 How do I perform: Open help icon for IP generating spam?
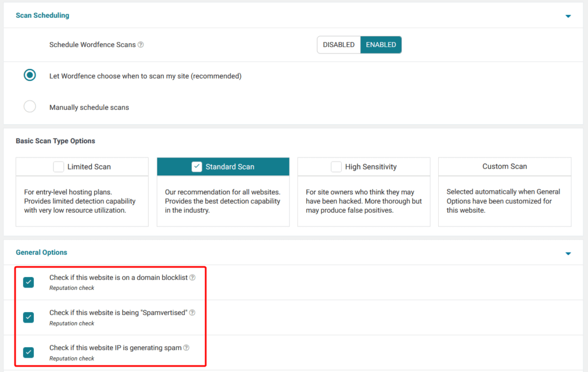click(186, 348)
